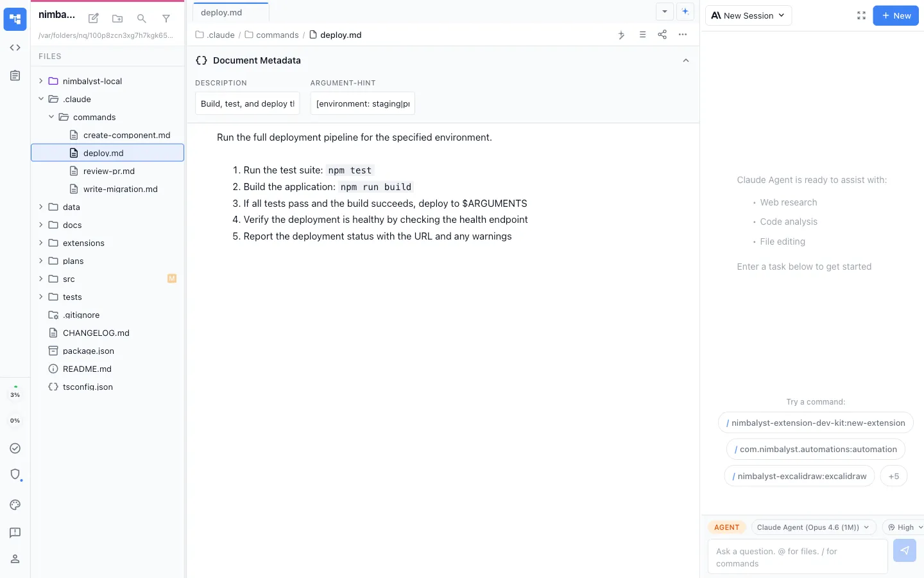The image size is (924, 578).
Task: Open the Claude Agent model selector dropdown
Action: tap(813, 527)
